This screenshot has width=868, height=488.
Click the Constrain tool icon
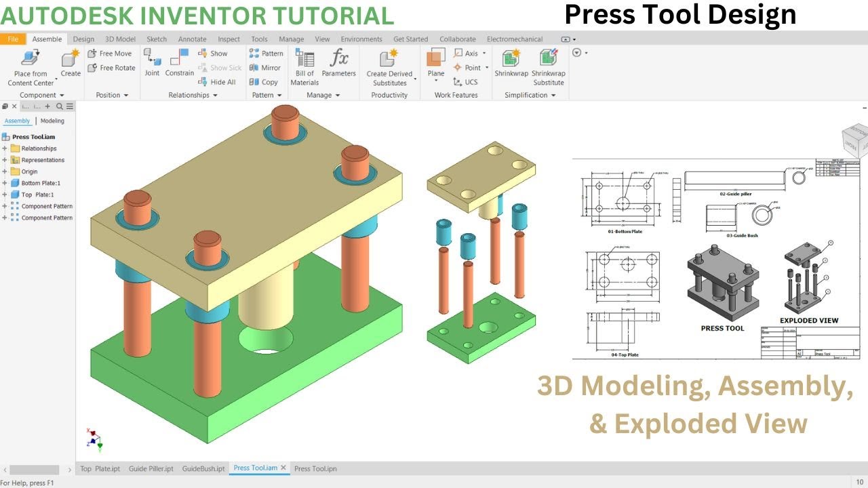pos(180,58)
